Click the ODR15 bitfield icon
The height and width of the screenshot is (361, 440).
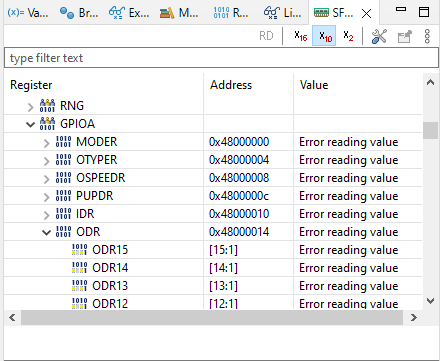point(79,250)
